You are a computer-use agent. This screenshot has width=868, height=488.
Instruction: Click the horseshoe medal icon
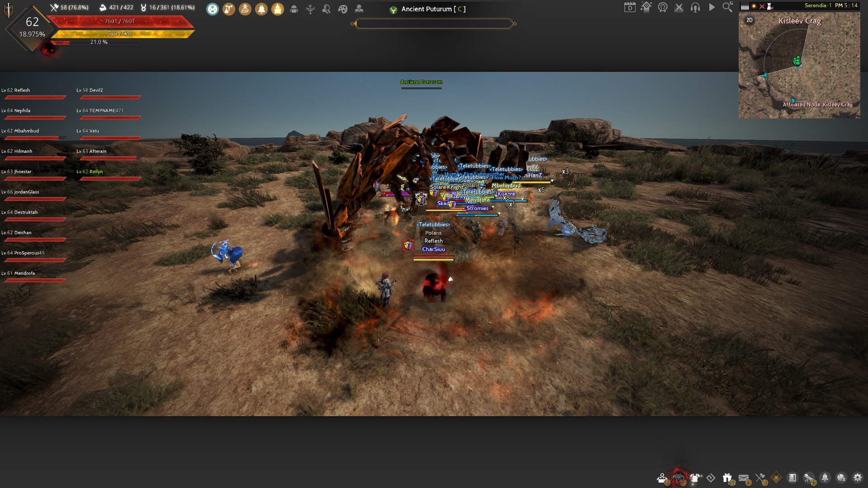click(x=663, y=7)
